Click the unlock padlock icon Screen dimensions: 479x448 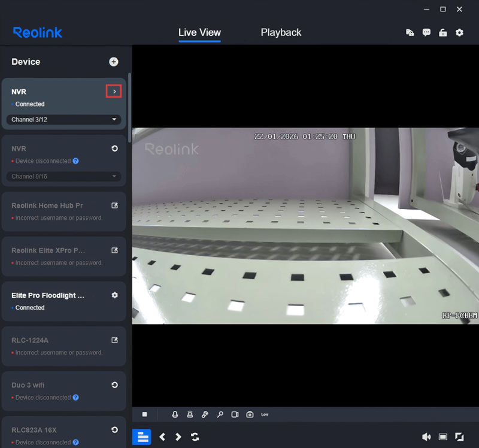click(443, 32)
